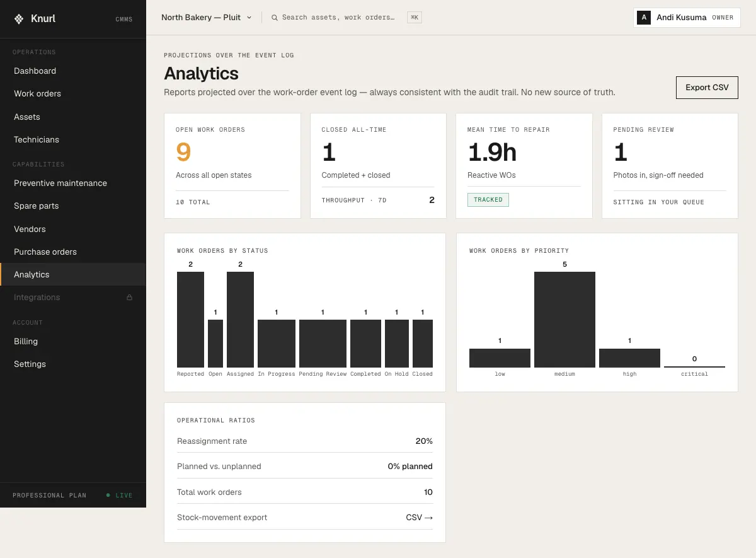Go to Dashboard in the sidebar
The width and height of the screenshot is (756, 558).
(x=73, y=71)
